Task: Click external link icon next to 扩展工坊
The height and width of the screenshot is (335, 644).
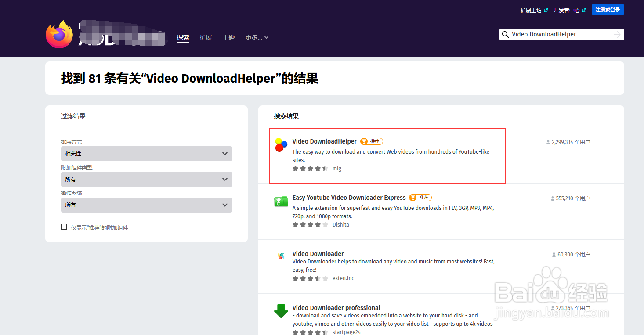Action: (x=546, y=10)
